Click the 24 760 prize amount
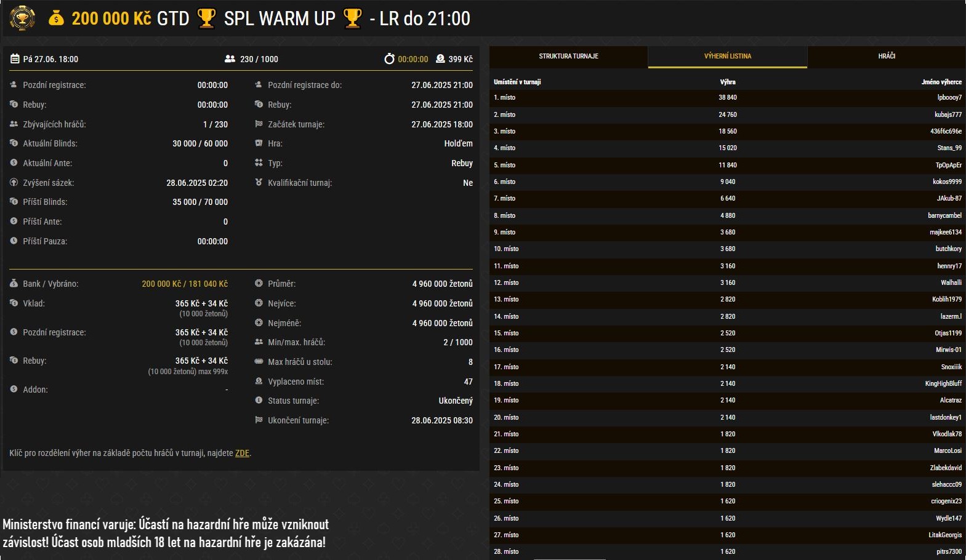The width and height of the screenshot is (966, 560). point(728,114)
